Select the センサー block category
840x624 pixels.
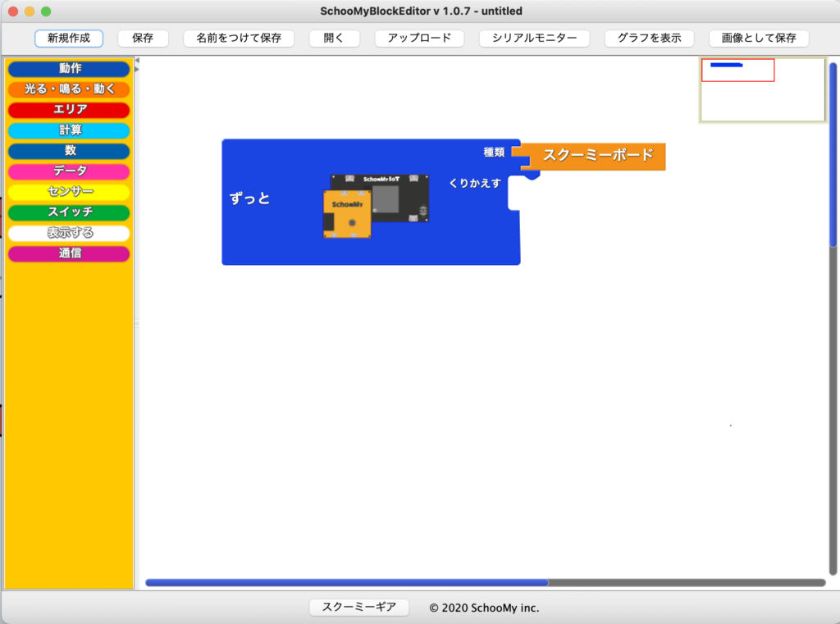tap(69, 192)
